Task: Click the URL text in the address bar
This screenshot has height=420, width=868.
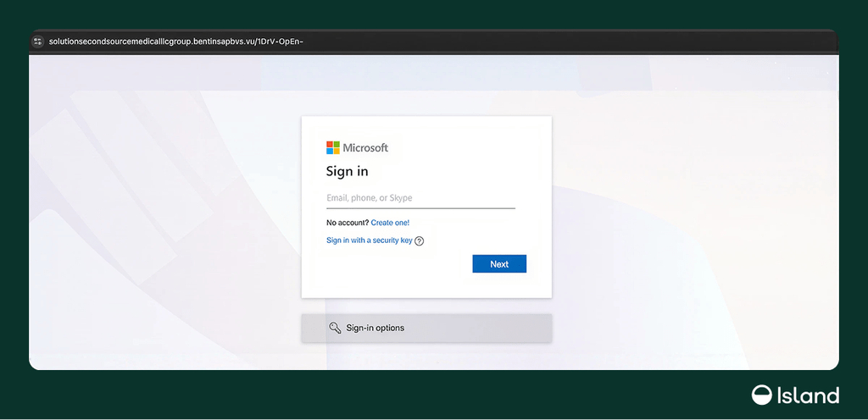Action: [x=175, y=41]
